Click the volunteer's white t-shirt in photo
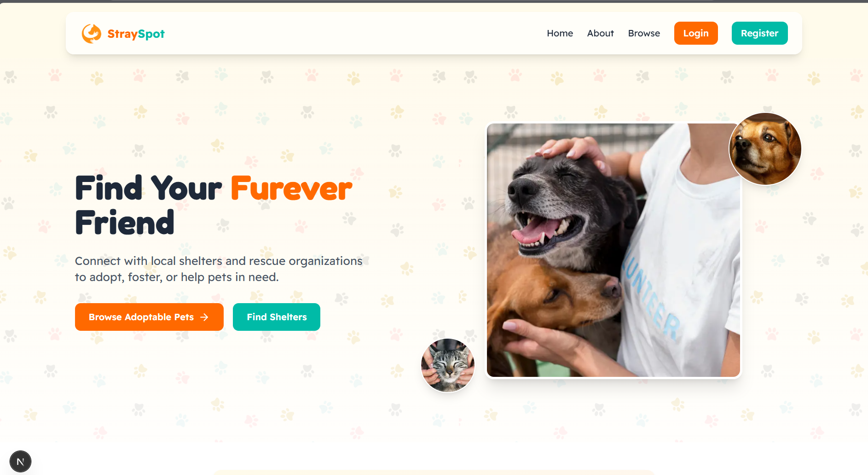868x475 pixels. [x=681, y=258]
